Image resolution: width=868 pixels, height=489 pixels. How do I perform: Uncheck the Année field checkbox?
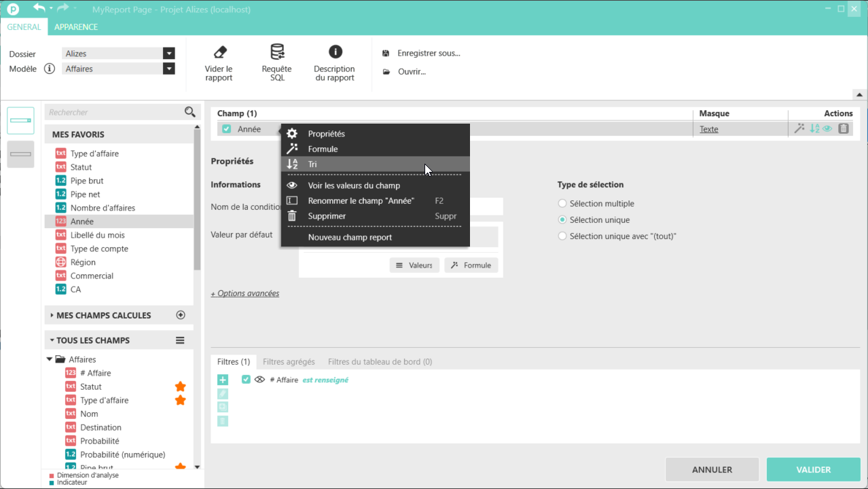227,129
